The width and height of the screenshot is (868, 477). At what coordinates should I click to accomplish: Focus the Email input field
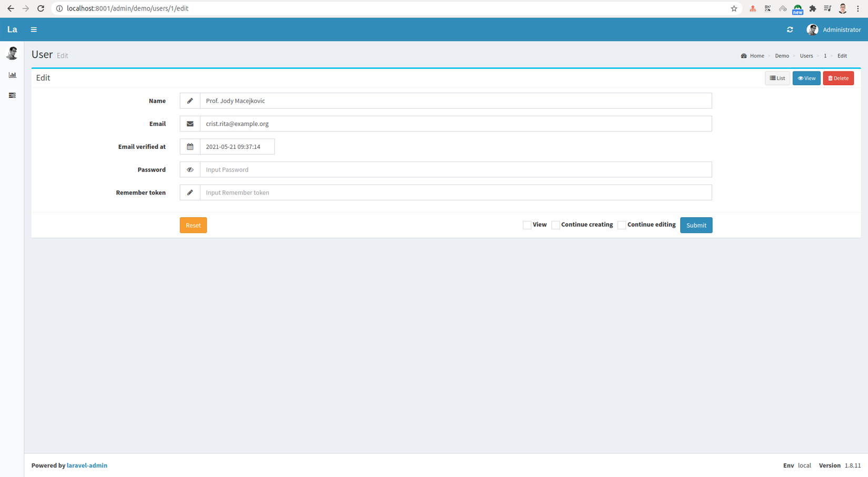pos(456,124)
